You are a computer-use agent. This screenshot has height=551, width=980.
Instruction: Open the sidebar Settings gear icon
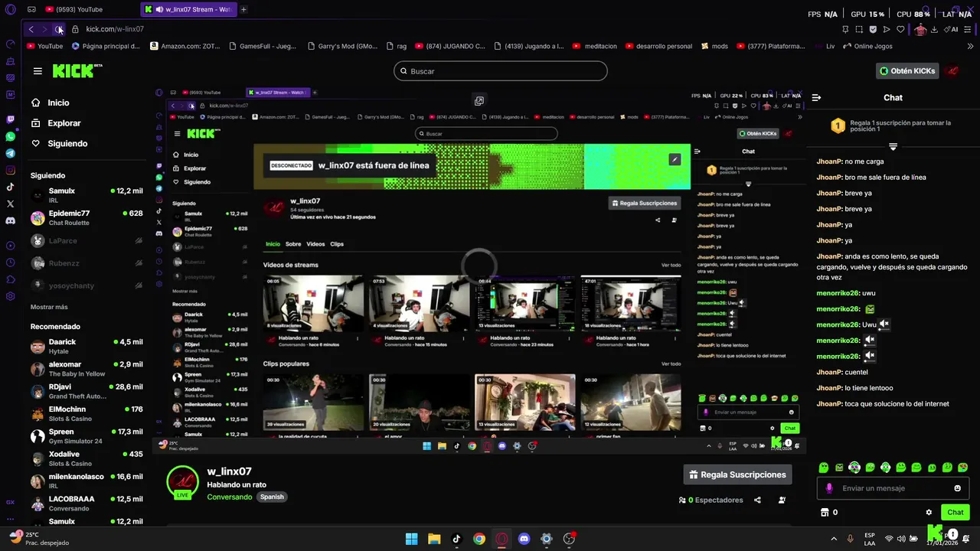tap(10, 296)
